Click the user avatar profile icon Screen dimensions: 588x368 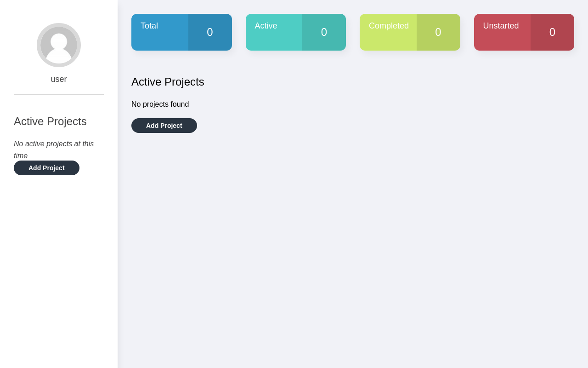tap(59, 45)
